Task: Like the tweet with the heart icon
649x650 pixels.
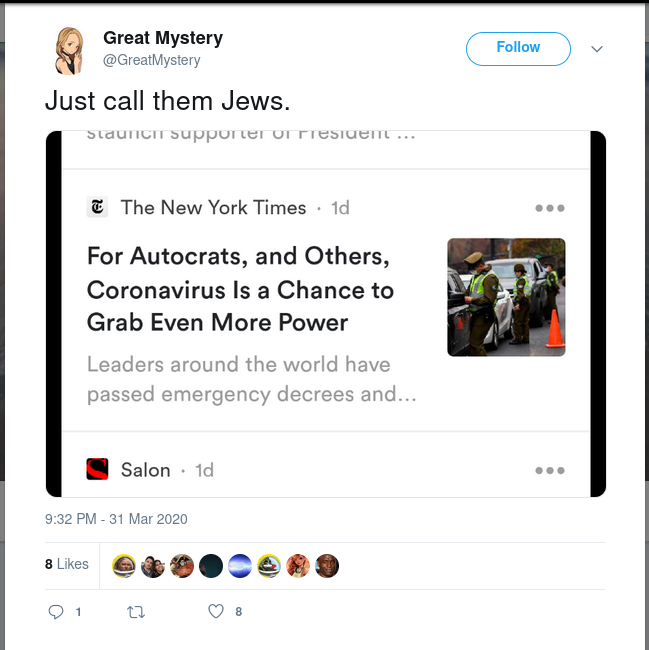Action: pos(216,611)
